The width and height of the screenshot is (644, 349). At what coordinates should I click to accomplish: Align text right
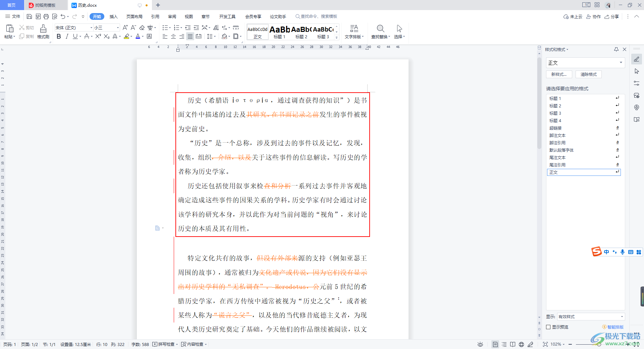coord(182,36)
